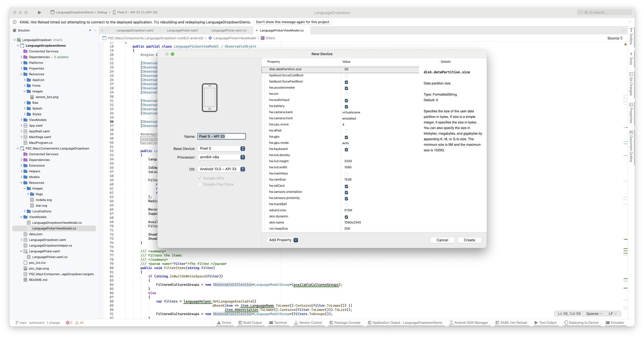Click the Run play button in toolbar
The height and width of the screenshot is (338, 644).
pyautogui.click(x=39, y=12)
